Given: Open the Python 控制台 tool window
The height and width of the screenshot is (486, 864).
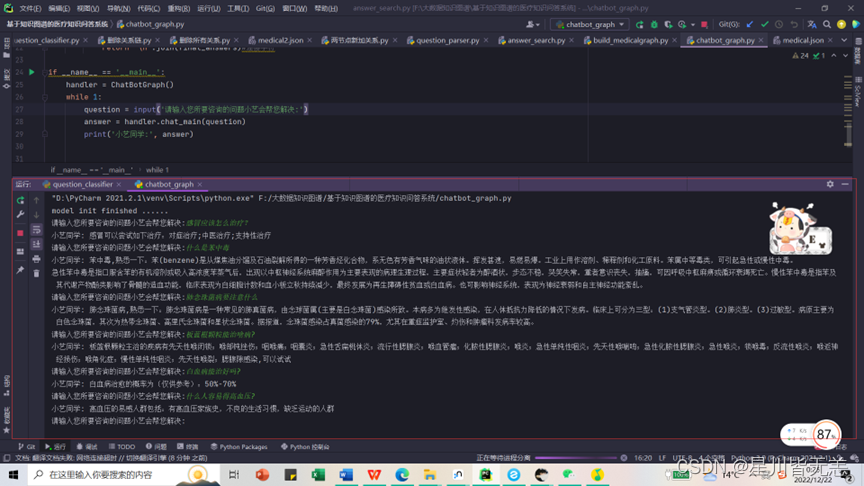Looking at the screenshot, I should tap(305, 447).
